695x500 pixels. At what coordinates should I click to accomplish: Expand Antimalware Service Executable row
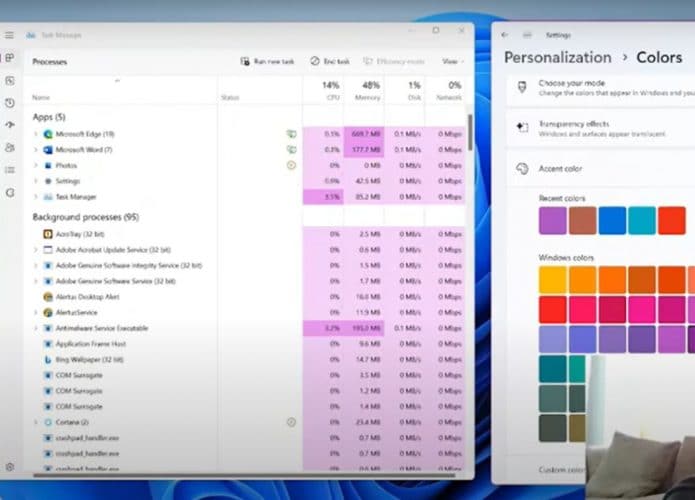pyautogui.click(x=36, y=328)
